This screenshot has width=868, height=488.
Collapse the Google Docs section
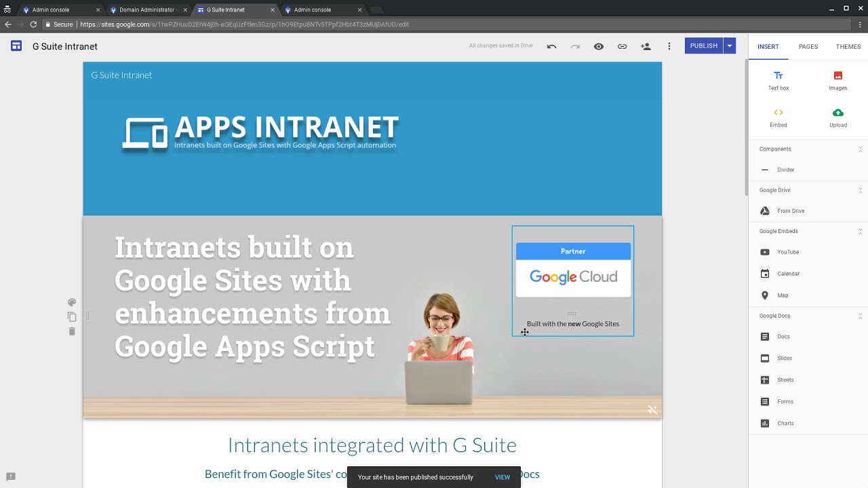[861, 316]
